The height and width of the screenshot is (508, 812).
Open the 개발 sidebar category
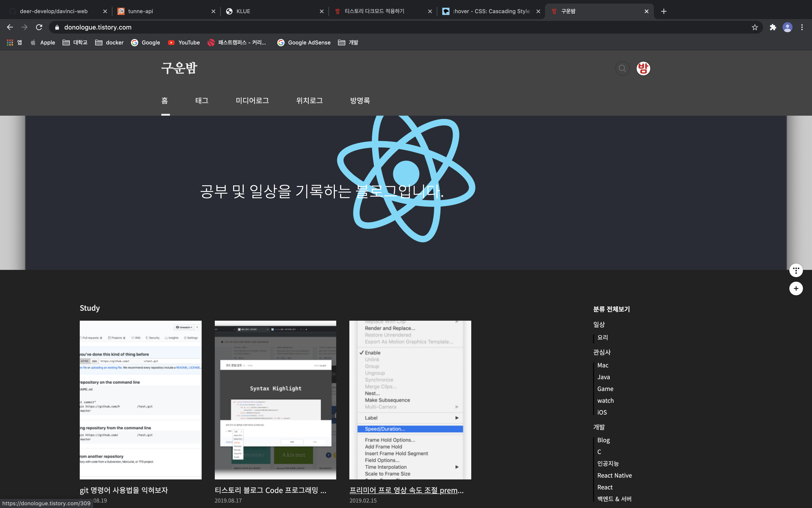[599, 427]
